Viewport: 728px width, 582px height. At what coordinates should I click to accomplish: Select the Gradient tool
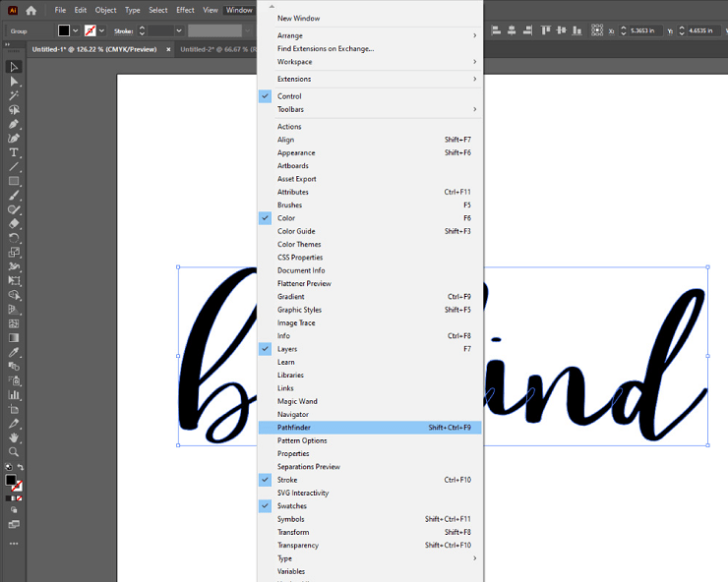tap(14, 338)
